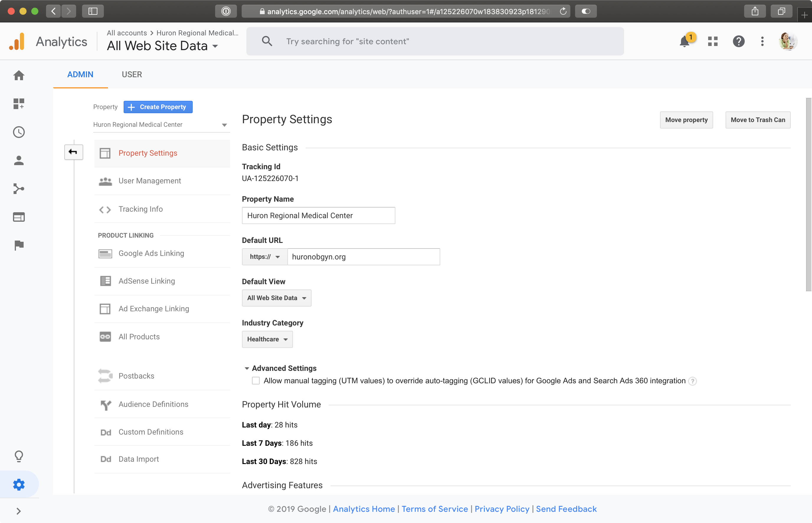The height and width of the screenshot is (523, 812).
Task: Open the Default View dropdown
Action: pyautogui.click(x=277, y=298)
